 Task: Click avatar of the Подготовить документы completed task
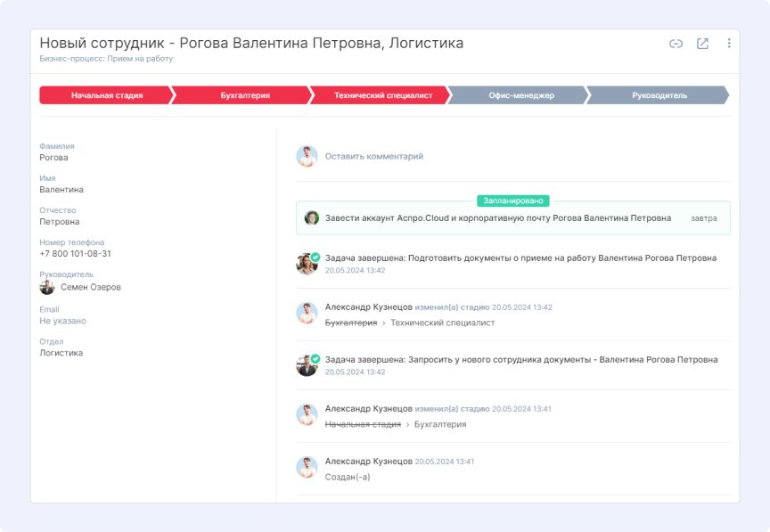(x=307, y=264)
